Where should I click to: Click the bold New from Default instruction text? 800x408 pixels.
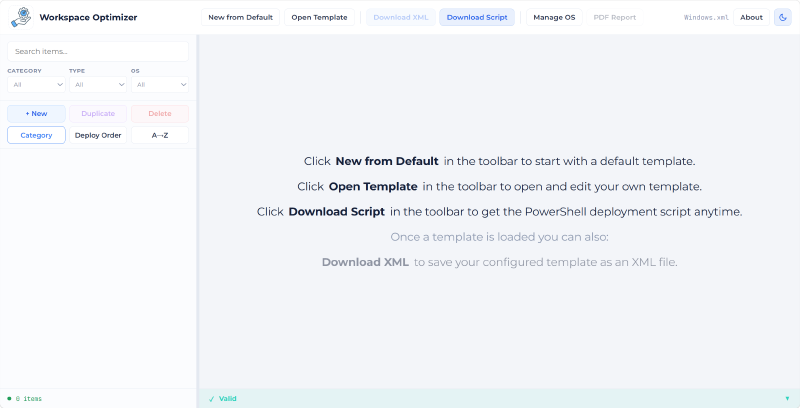tap(387, 161)
